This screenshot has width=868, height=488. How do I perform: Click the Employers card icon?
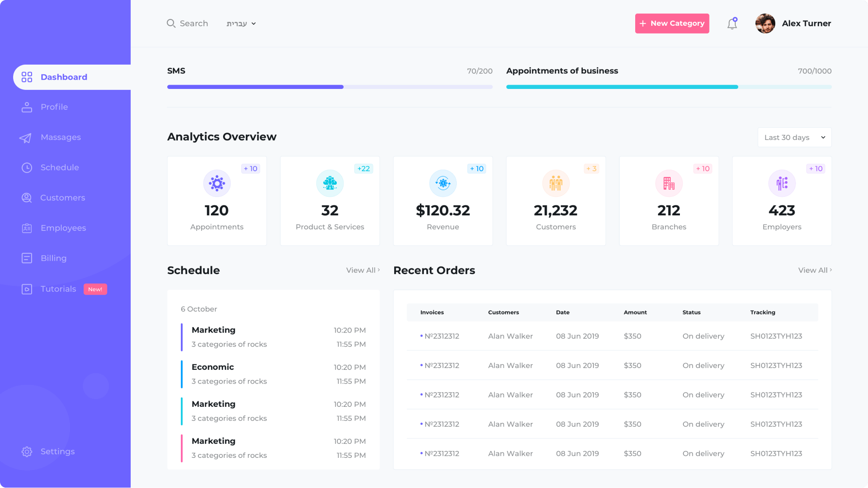pos(782,183)
